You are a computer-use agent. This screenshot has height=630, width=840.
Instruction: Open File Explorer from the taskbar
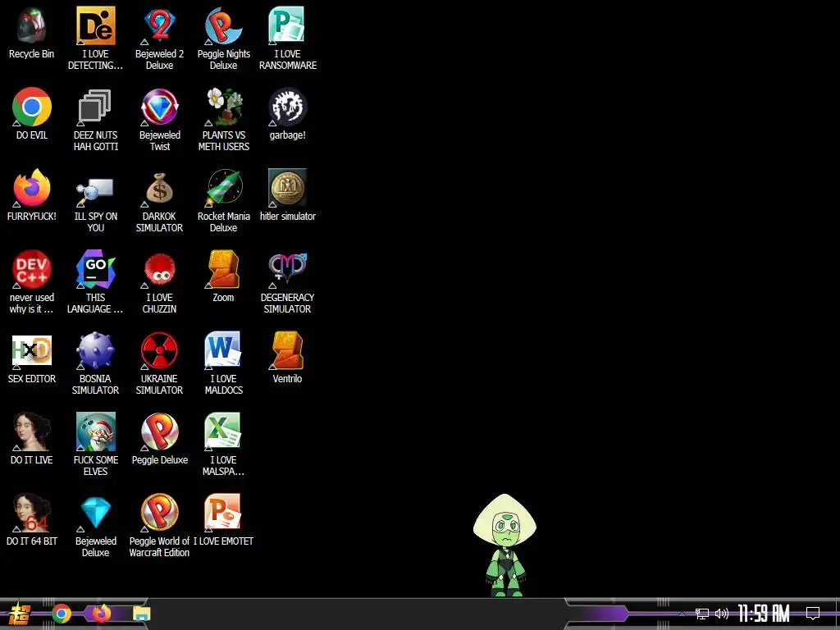(141, 614)
